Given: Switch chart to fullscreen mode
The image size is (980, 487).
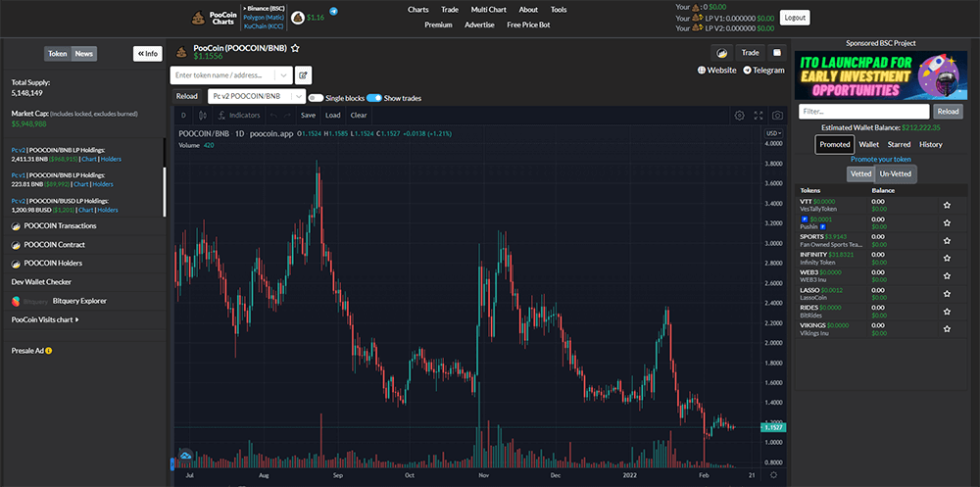Looking at the screenshot, I should click(x=759, y=115).
